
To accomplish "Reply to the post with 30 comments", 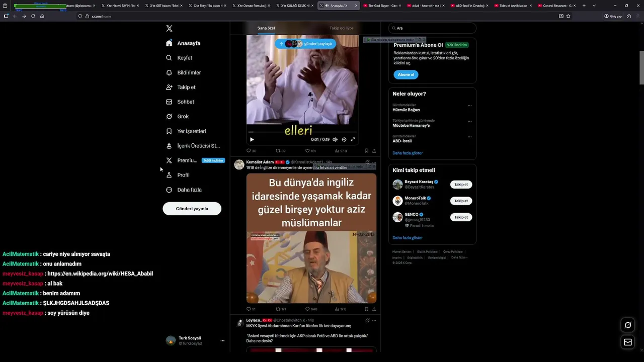I will click(x=251, y=151).
